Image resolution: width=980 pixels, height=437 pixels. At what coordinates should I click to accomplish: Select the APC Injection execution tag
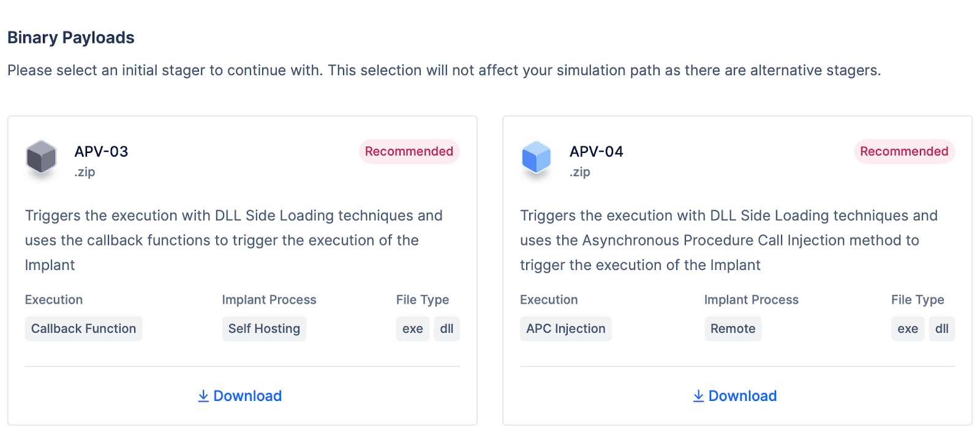click(x=565, y=329)
